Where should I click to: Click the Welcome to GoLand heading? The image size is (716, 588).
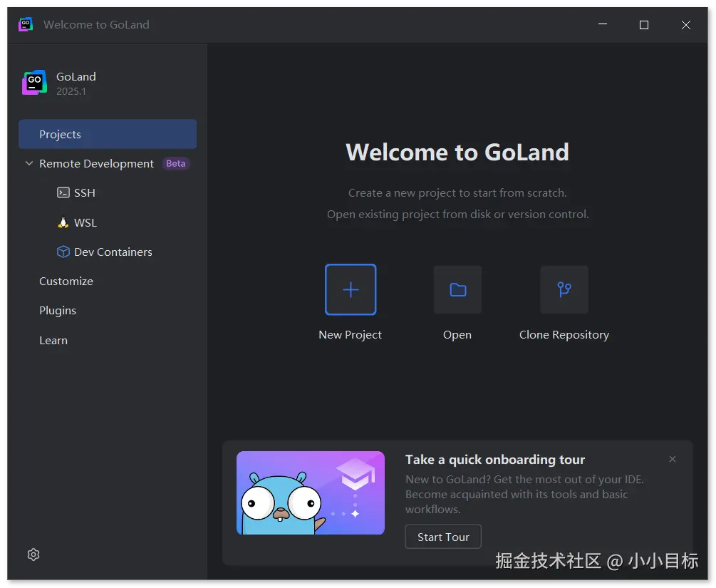pyautogui.click(x=457, y=152)
